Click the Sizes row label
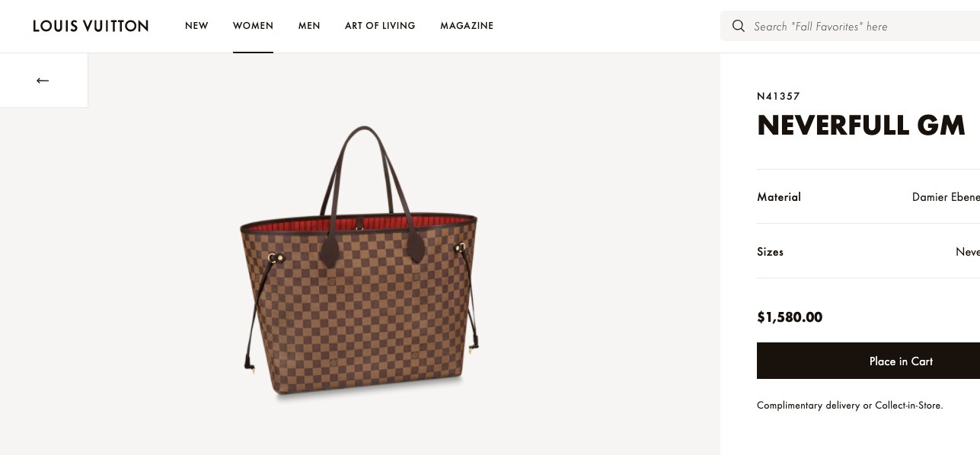Viewport: 980px width, 455px height. [x=770, y=252]
